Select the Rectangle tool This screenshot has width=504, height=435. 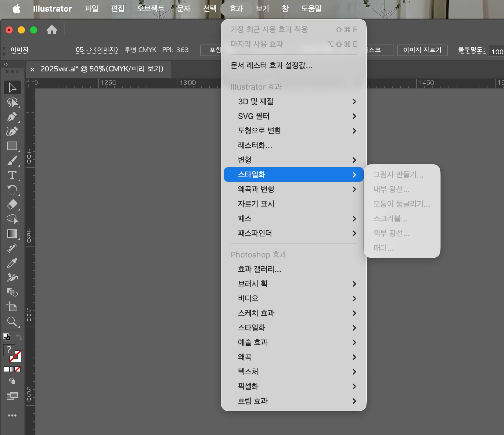click(12, 146)
